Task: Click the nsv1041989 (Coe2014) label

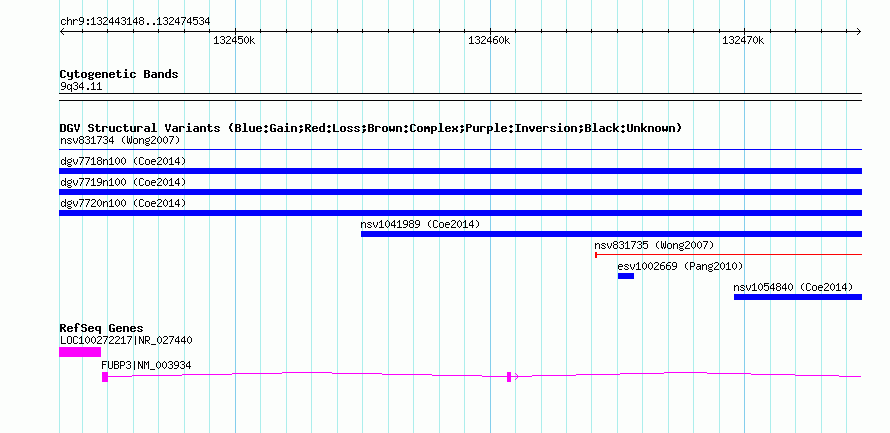Action: 420,224
